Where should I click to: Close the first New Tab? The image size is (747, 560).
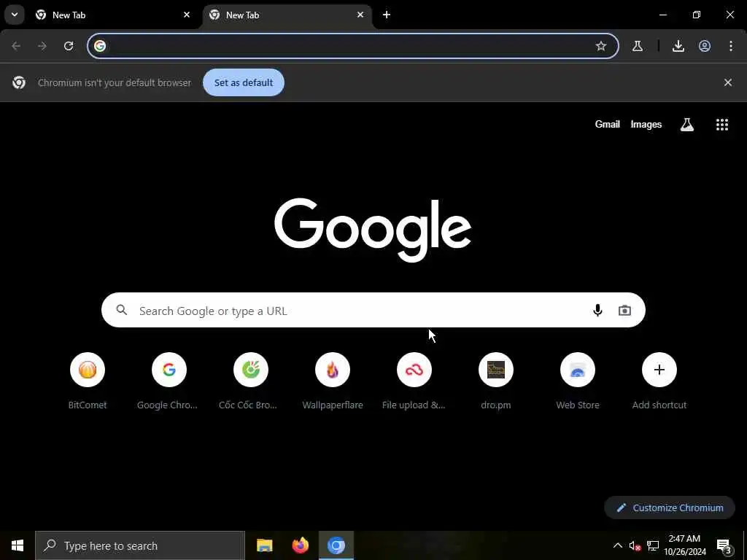(x=187, y=15)
